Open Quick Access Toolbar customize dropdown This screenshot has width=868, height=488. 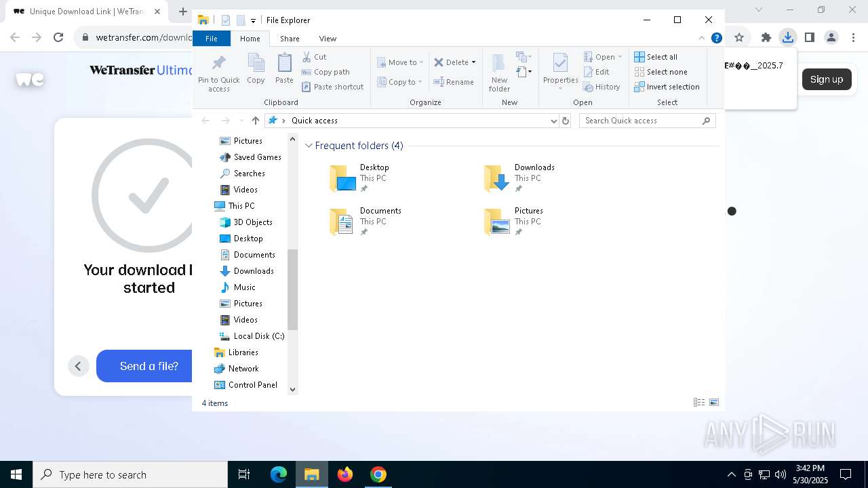[253, 21]
